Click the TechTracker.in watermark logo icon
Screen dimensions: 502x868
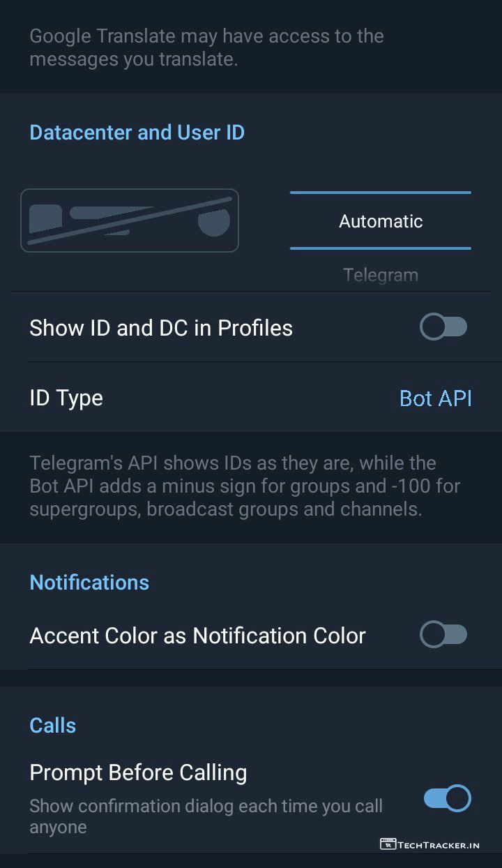(388, 844)
